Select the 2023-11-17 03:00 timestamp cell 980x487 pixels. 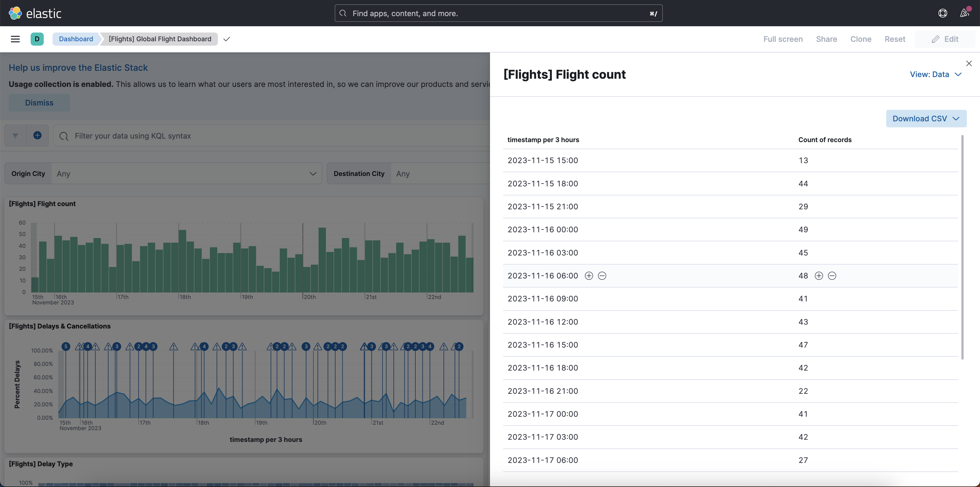click(543, 437)
